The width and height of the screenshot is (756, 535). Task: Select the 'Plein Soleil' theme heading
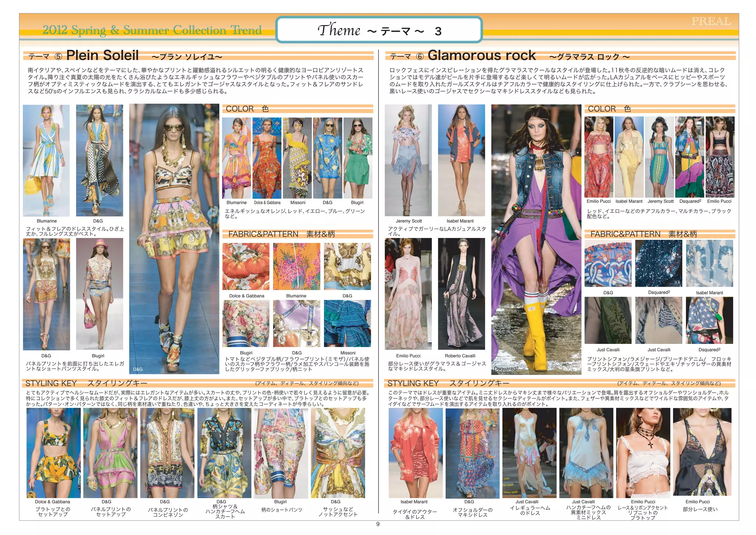coord(102,55)
